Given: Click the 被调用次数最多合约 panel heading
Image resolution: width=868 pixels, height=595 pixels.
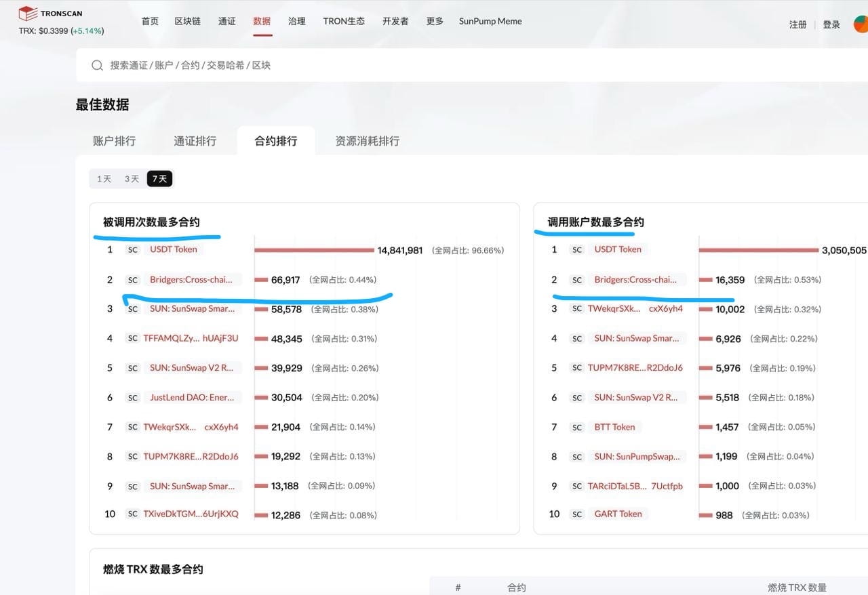Looking at the screenshot, I should 151,222.
